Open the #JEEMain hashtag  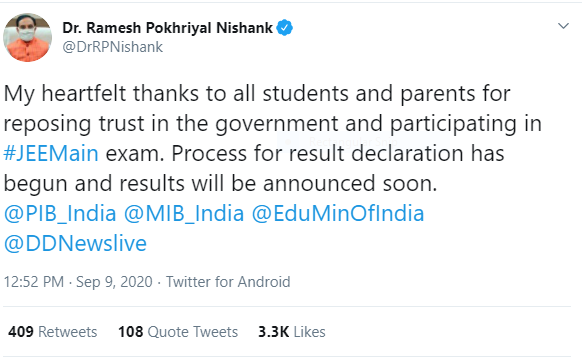coord(51,153)
